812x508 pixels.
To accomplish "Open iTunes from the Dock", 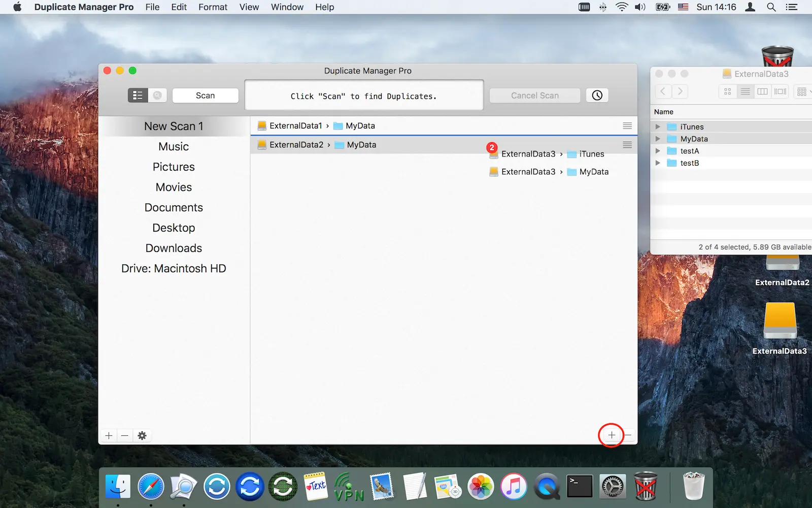I will click(514, 486).
